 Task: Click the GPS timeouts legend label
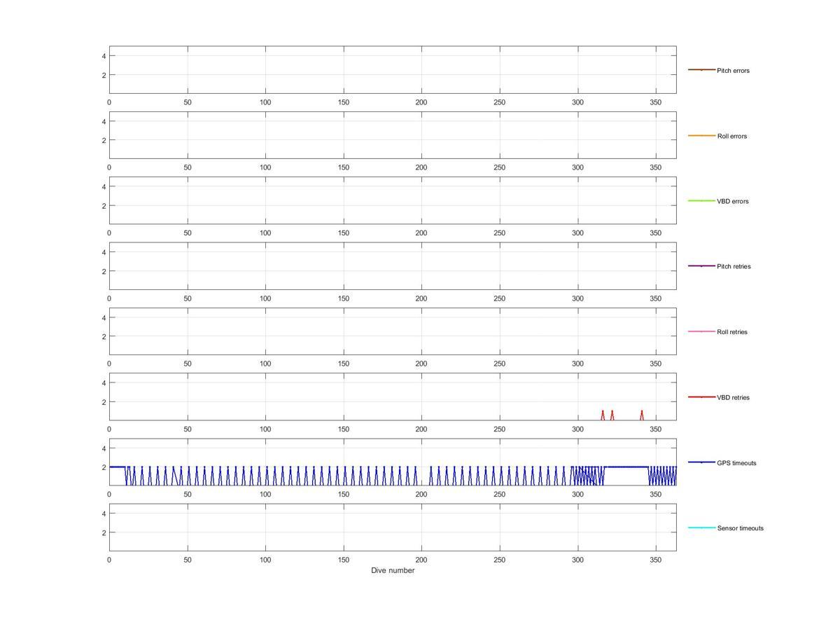coord(736,463)
